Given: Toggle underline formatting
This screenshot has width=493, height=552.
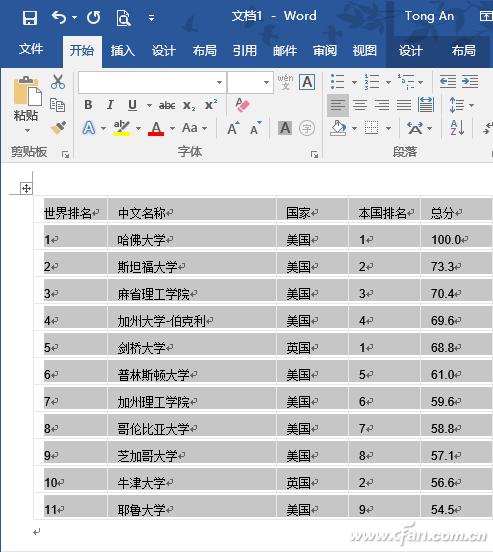Looking at the screenshot, I should click(x=132, y=105).
